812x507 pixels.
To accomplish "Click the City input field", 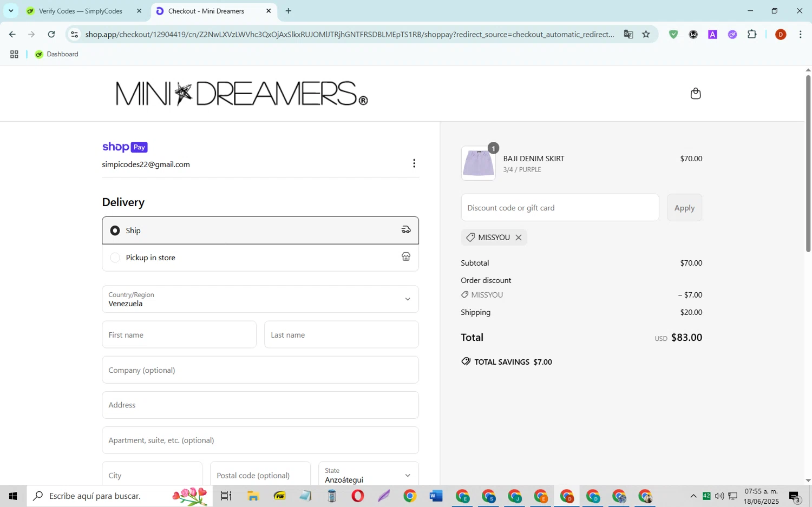I will pyautogui.click(x=152, y=475).
